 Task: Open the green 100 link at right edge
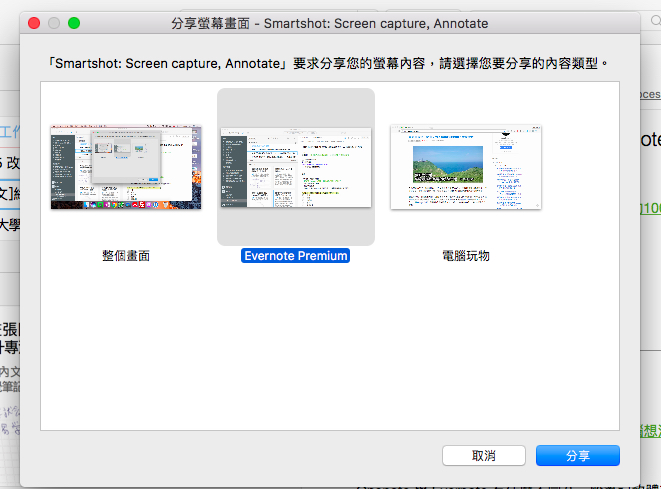pos(650,208)
